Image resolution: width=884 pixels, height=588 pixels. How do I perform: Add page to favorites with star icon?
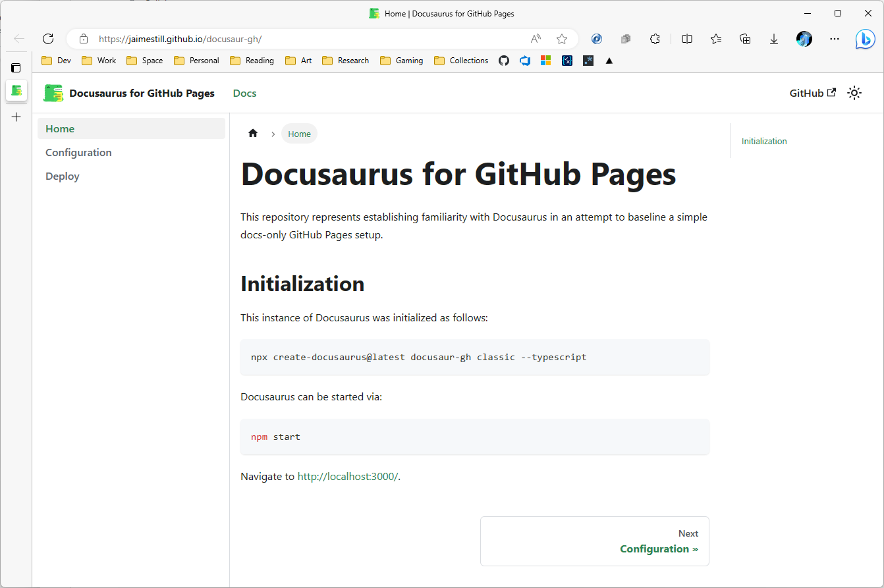click(562, 39)
